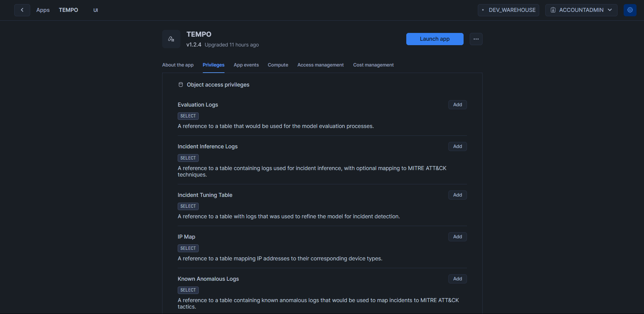
Task: Click the SELECT tag under Incident Inference Logs
Action: [x=188, y=158]
